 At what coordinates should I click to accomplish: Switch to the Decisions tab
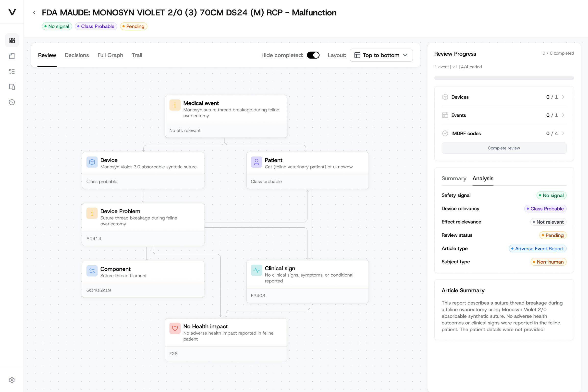(77, 55)
